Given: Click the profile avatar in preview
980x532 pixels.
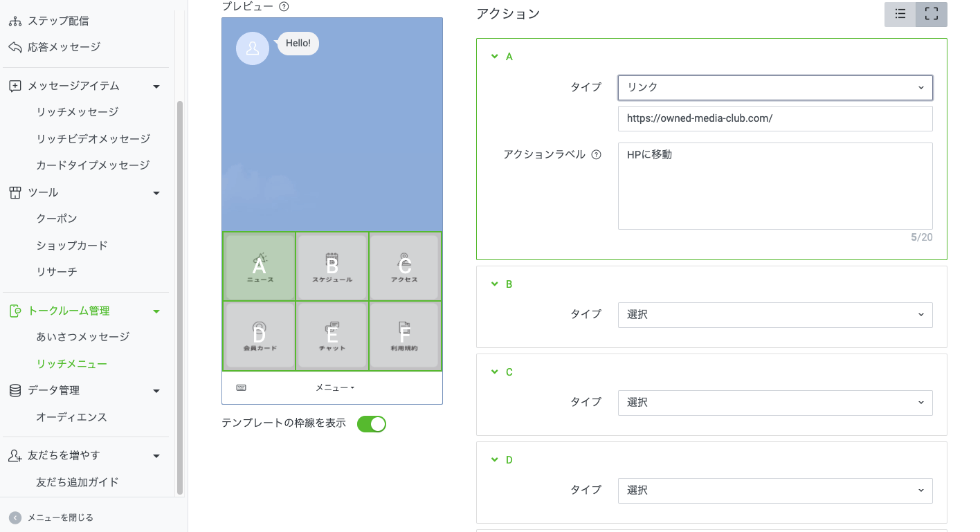Looking at the screenshot, I should point(253,48).
